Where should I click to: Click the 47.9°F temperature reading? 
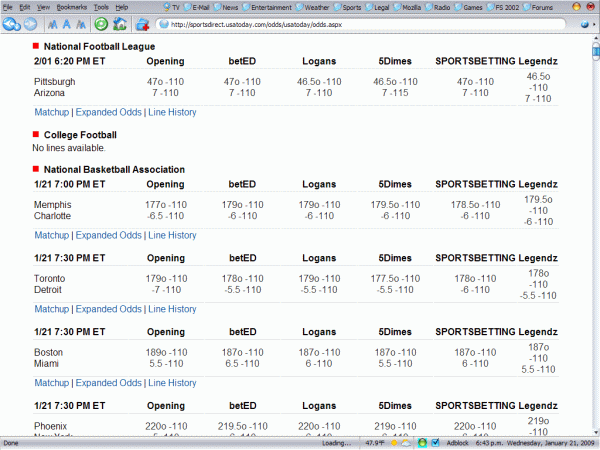375,443
